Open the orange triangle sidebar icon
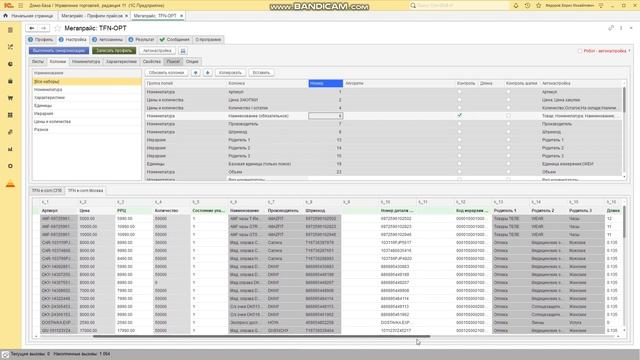The height and width of the screenshot is (360, 640). point(11,184)
